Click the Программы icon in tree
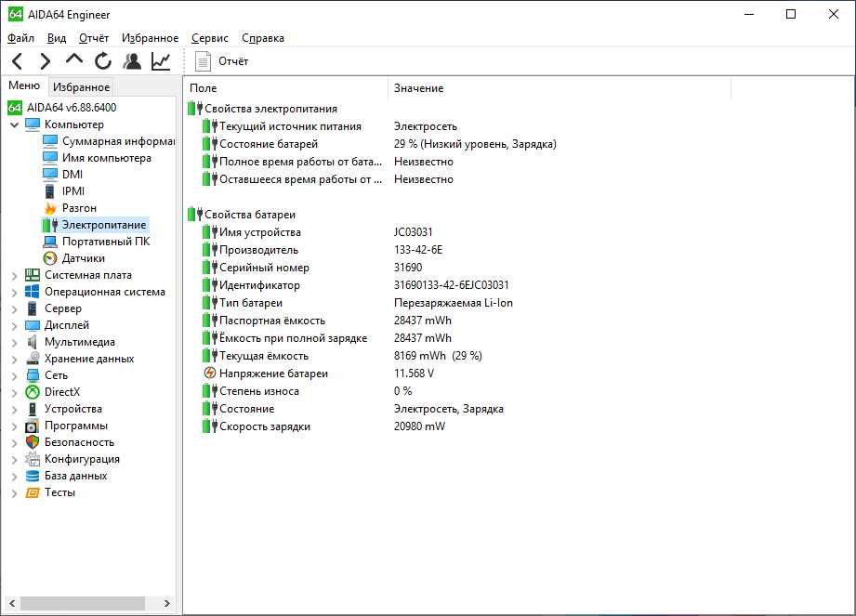 33,426
